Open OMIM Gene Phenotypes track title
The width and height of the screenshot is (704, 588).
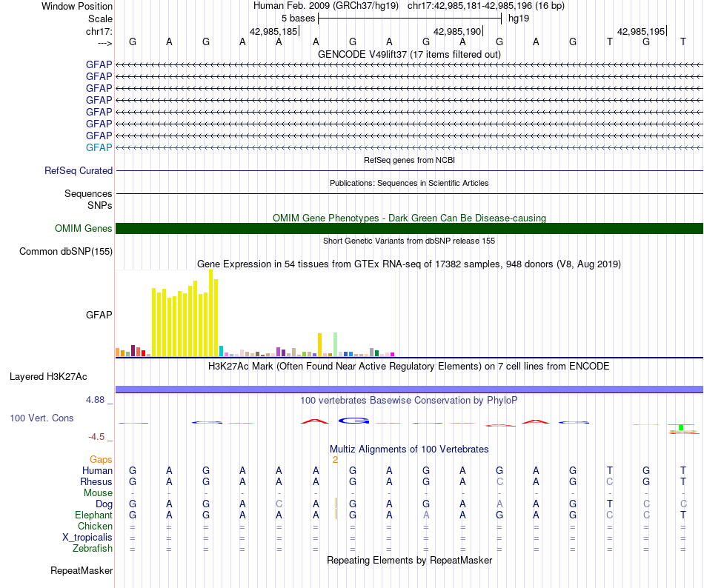coord(409,218)
